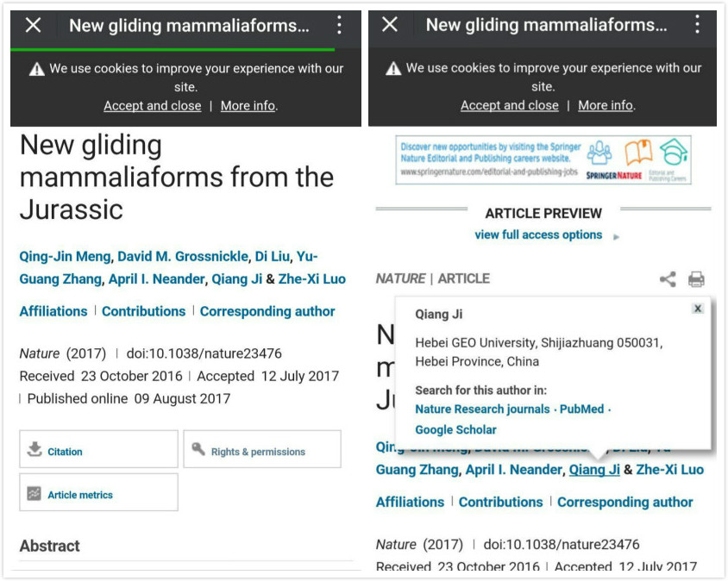This screenshot has width=728, height=581.
Task: Open the three-dot menu in the right screenshot
Action: coord(697,25)
